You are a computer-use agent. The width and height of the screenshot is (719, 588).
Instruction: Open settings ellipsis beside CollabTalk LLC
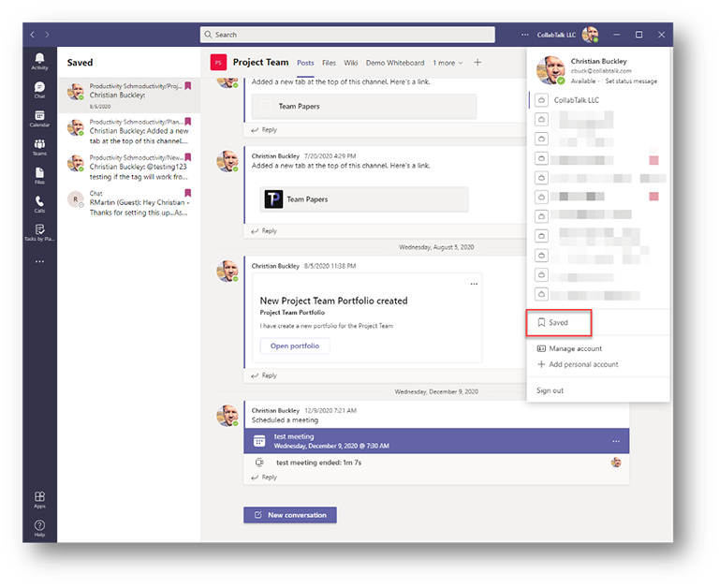point(525,35)
